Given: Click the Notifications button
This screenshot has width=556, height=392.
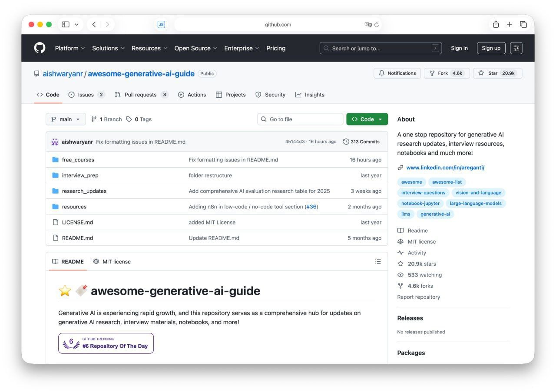Looking at the screenshot, I should (x=397, y=73).
